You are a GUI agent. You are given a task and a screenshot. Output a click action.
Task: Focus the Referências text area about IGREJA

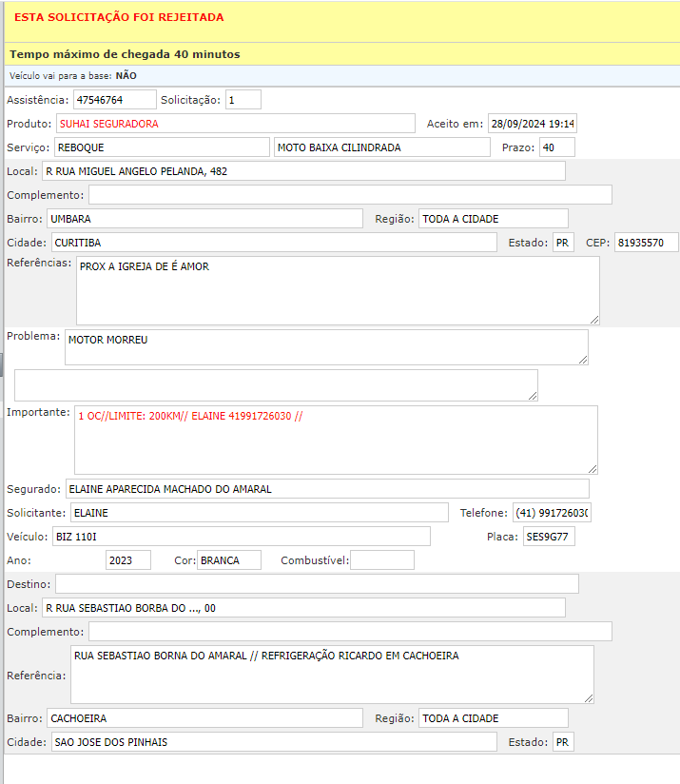click(x=337, y=290)
